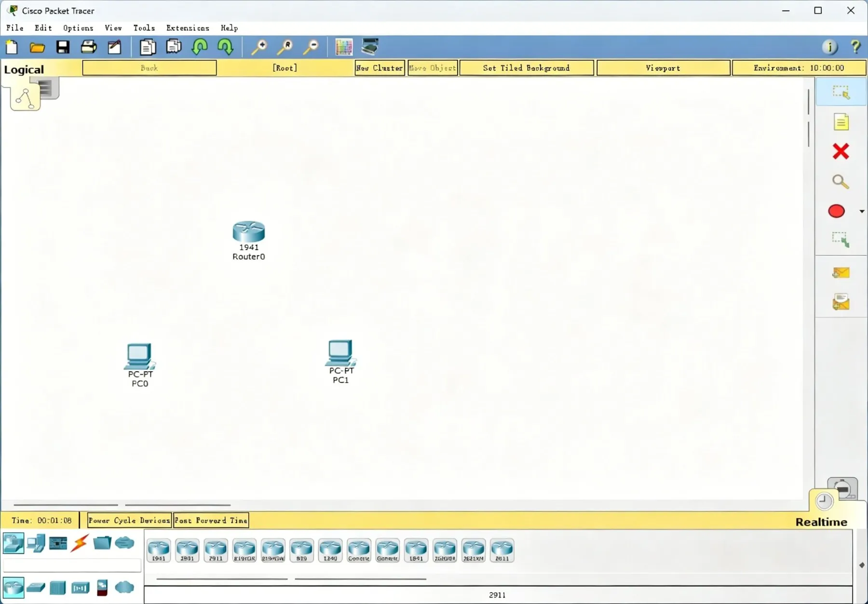Pick the Resize Shape tool

pos(841,240)
